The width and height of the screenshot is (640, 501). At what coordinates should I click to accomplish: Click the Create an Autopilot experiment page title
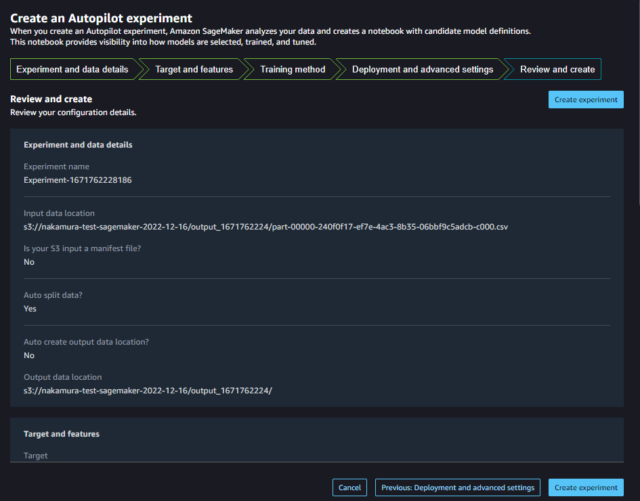[x=101, y=18]
